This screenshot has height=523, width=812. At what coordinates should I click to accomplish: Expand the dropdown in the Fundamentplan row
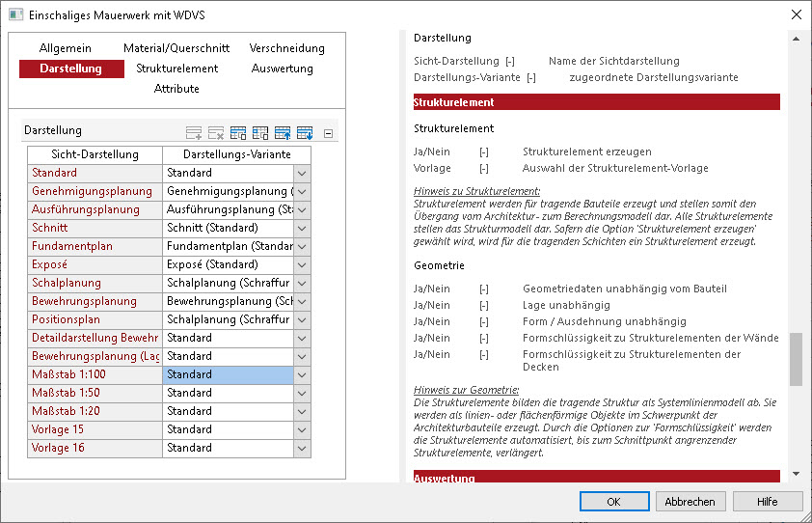(x=302, y=246)
